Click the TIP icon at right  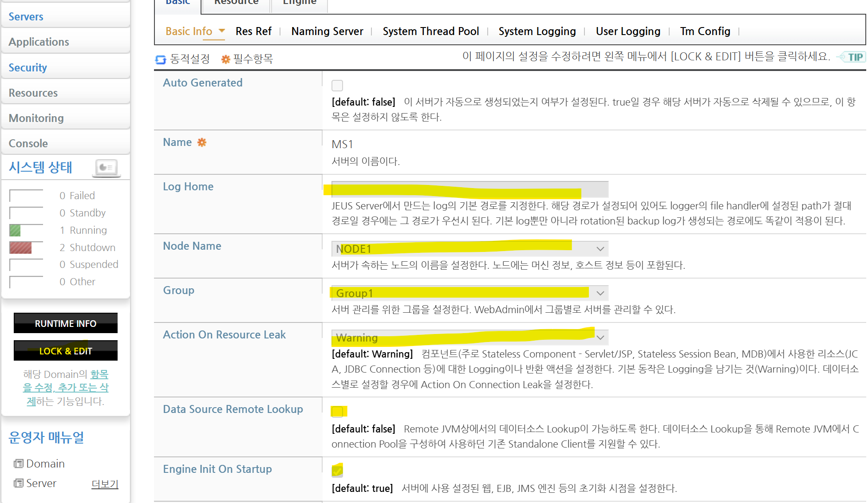[x=853, y=57]
